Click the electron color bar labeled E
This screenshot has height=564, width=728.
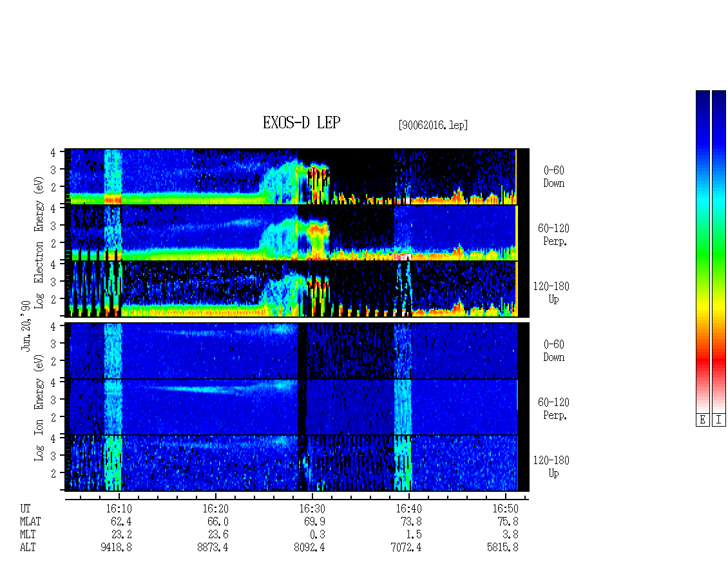click(702, 251)
